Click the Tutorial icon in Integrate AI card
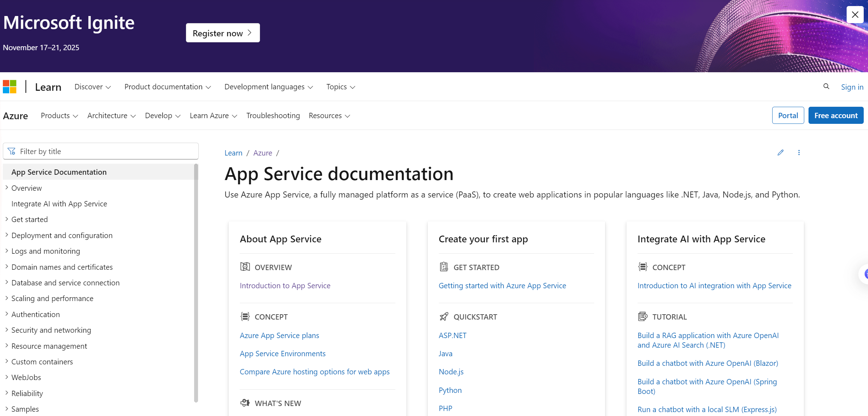This screenshot has height=416, width=868. 643,316
